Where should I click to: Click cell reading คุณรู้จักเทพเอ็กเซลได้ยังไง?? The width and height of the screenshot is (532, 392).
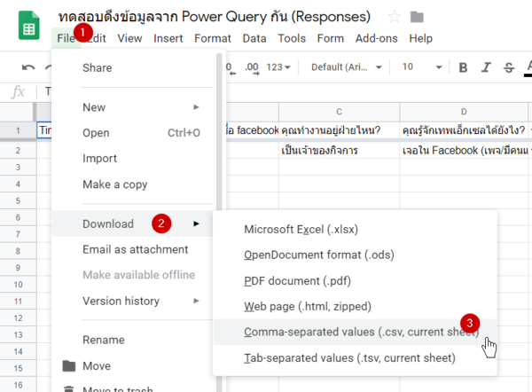coord(464,130)
